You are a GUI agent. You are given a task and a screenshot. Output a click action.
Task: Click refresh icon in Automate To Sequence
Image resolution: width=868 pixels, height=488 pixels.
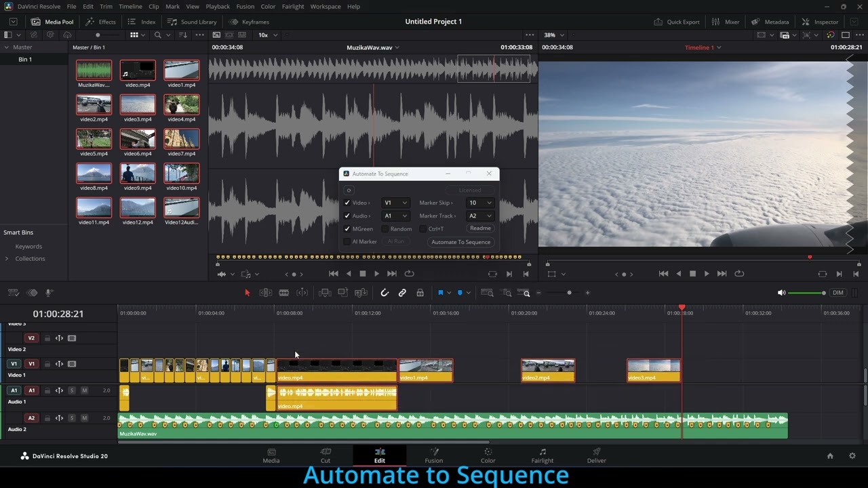point(349,190)
